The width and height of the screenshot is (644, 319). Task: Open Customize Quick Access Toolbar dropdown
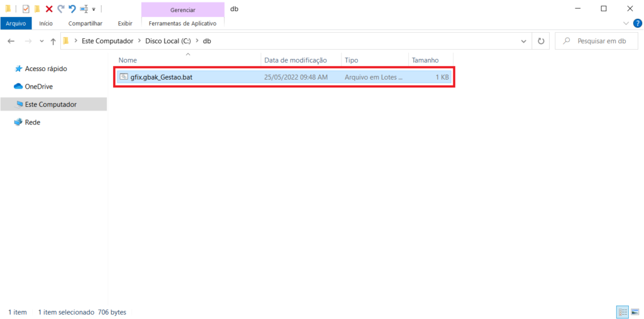pos(94,9)
